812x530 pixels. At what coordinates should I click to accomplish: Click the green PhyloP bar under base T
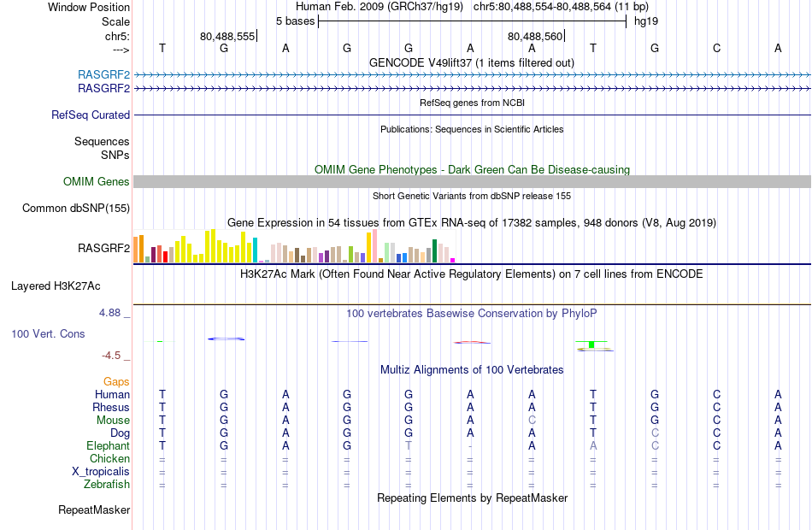[591, 344]
